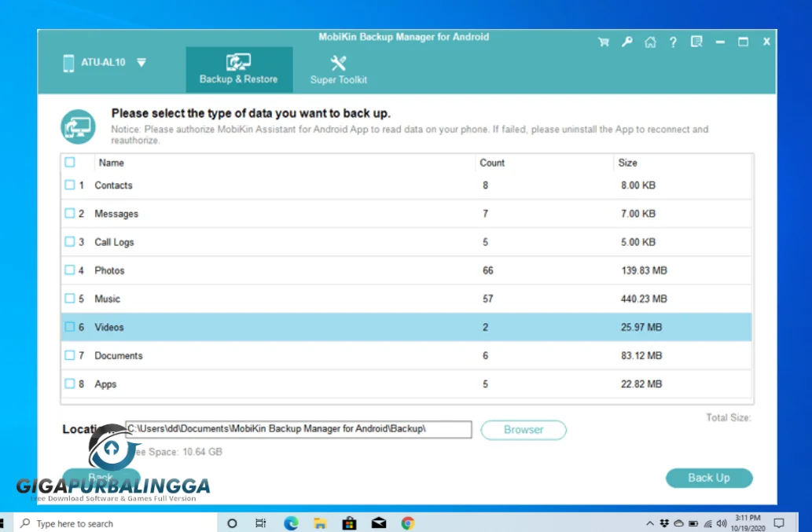The width and height of the screenshot is (812, 532).
Task: Go to the home icon
Action: click(650, 42)
